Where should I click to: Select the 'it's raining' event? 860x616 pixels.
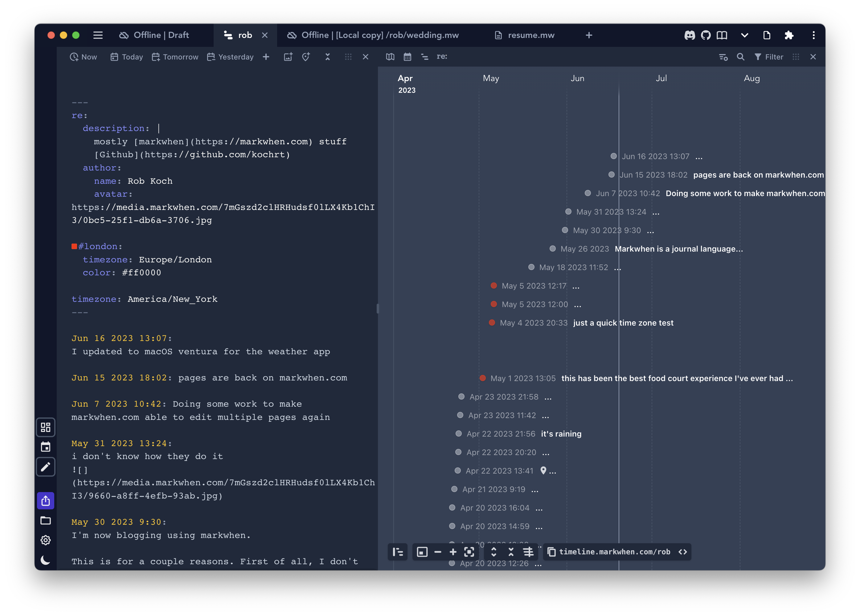(x=561, y=433)
